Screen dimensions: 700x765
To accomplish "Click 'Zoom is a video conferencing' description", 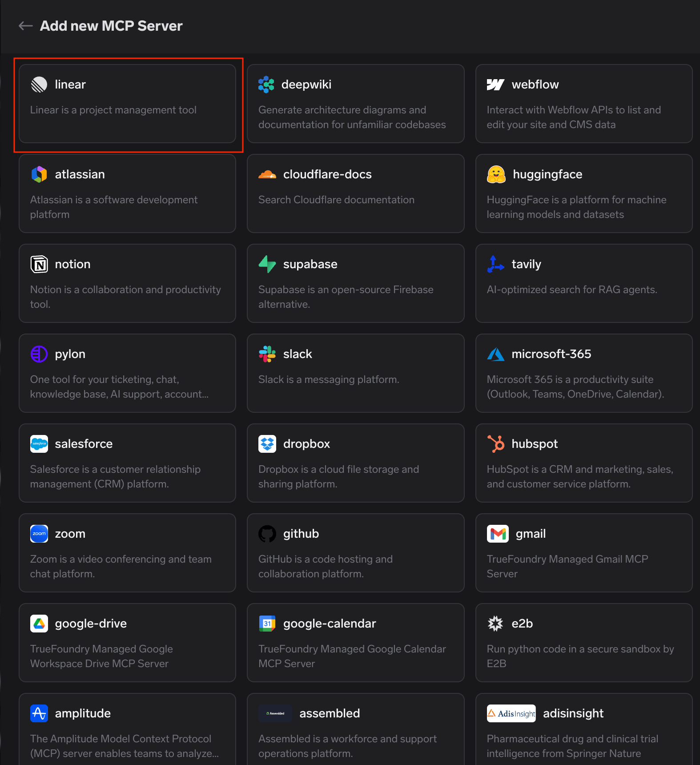I will [x=121, y=566].
